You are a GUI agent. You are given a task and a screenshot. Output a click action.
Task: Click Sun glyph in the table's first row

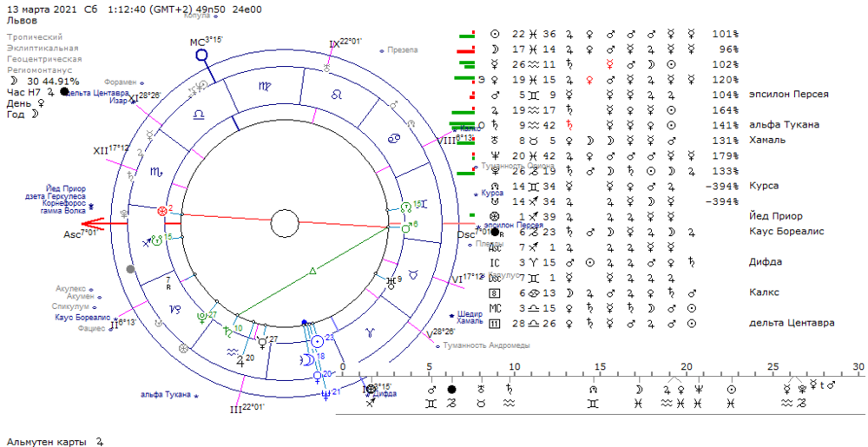[x=495, y=34]
